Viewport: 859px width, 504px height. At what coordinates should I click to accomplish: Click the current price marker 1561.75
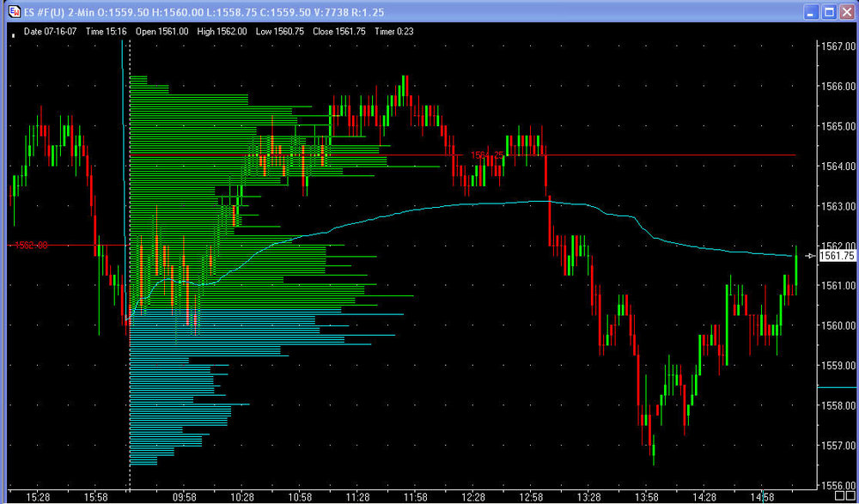(x=837, y=256)
